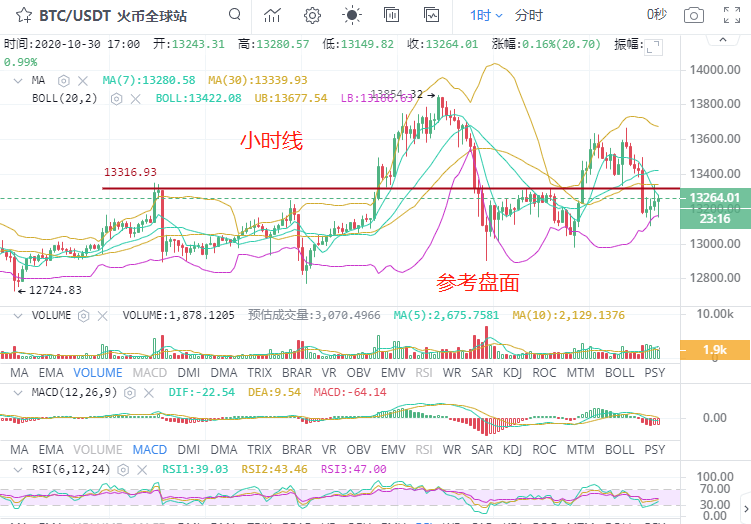Select RSI in the first indicator row
751x524 pixels.
[424, 373]
